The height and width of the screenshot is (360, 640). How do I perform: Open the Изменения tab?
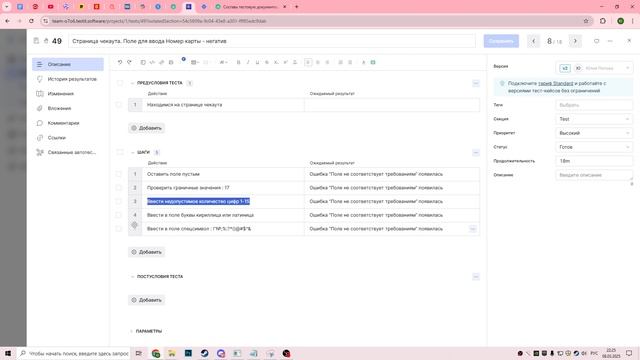point(68,94)
